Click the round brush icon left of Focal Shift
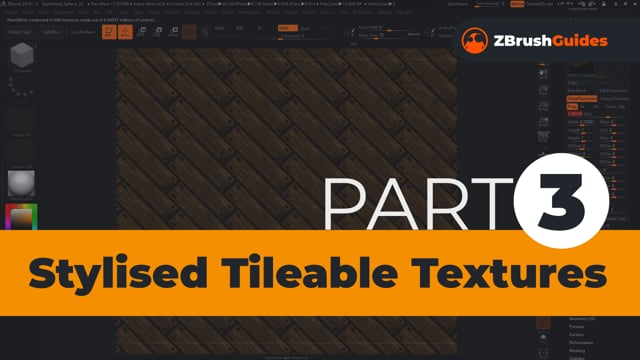Viewport: 640px width, 360px height. (x=349, y=32)
